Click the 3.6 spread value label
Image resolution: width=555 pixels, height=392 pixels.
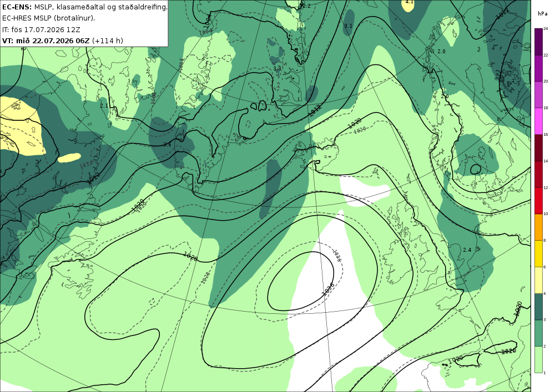168,145
